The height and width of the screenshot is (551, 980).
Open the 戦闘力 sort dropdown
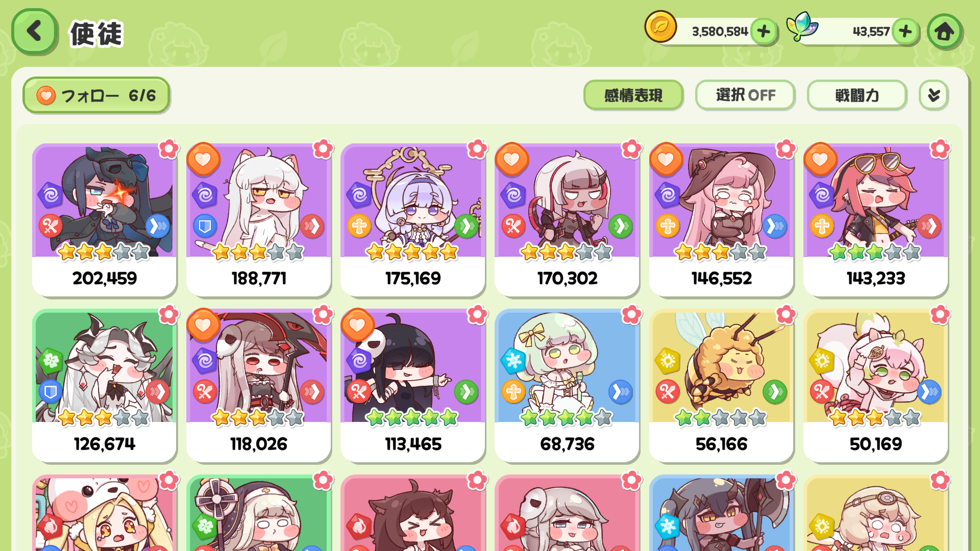(856, 95)
